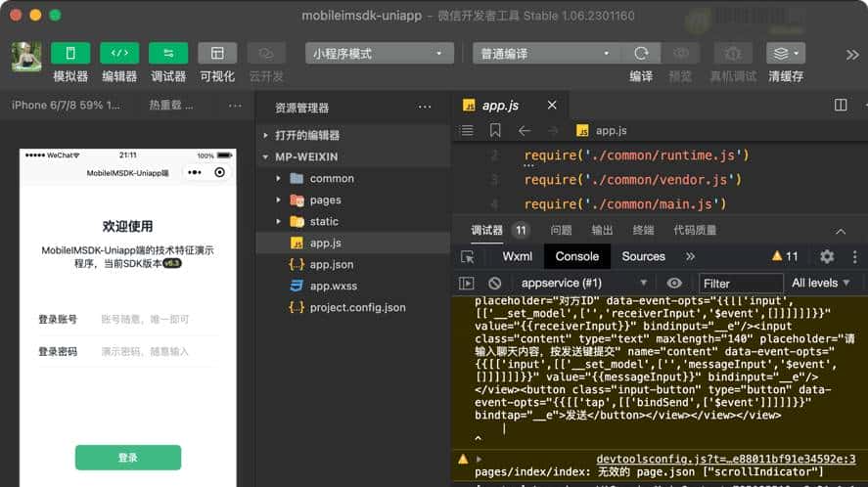Click the element inspect picker icon

pyautogui.click(x=467, y=257)
